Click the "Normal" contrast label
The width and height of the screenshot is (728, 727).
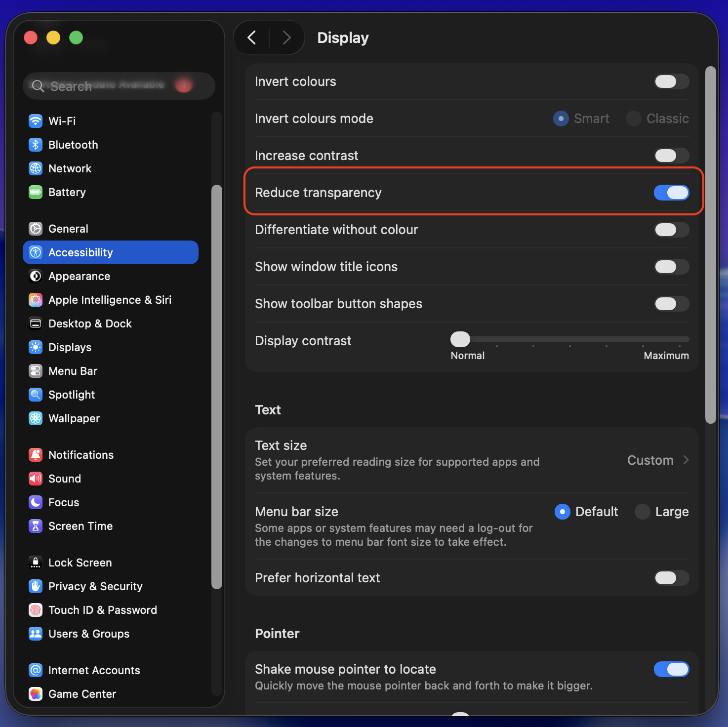468,356
